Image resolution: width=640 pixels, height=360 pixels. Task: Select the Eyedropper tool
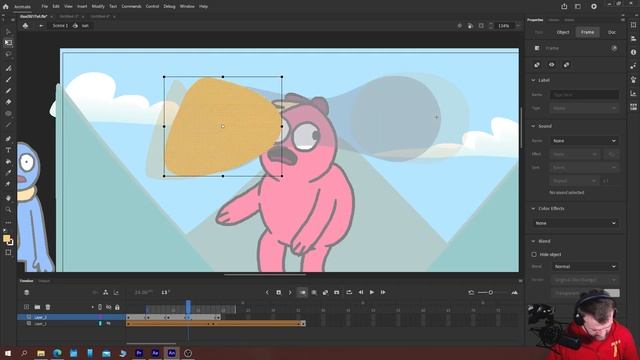pos(8,173)
